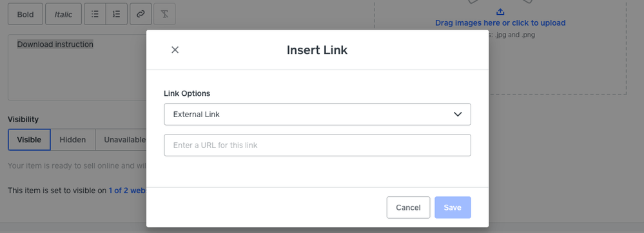Set visibility to Hidden
The height and width of the screenshot is (233, 644).
(x=73, y=140)
